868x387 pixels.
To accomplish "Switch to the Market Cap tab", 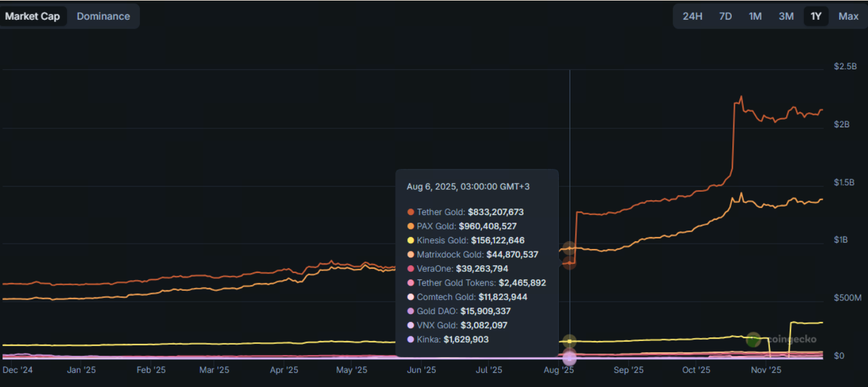I will (33, 16).
